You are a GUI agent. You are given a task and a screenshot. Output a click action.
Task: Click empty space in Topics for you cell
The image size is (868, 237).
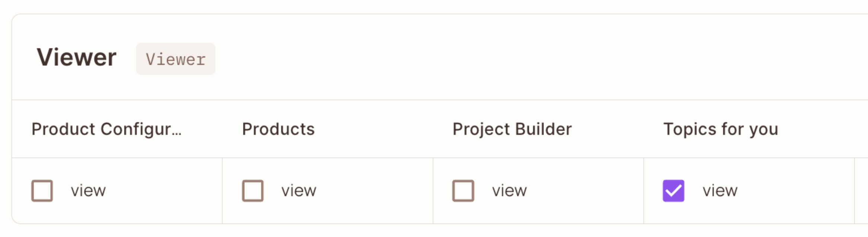point(797,191)
